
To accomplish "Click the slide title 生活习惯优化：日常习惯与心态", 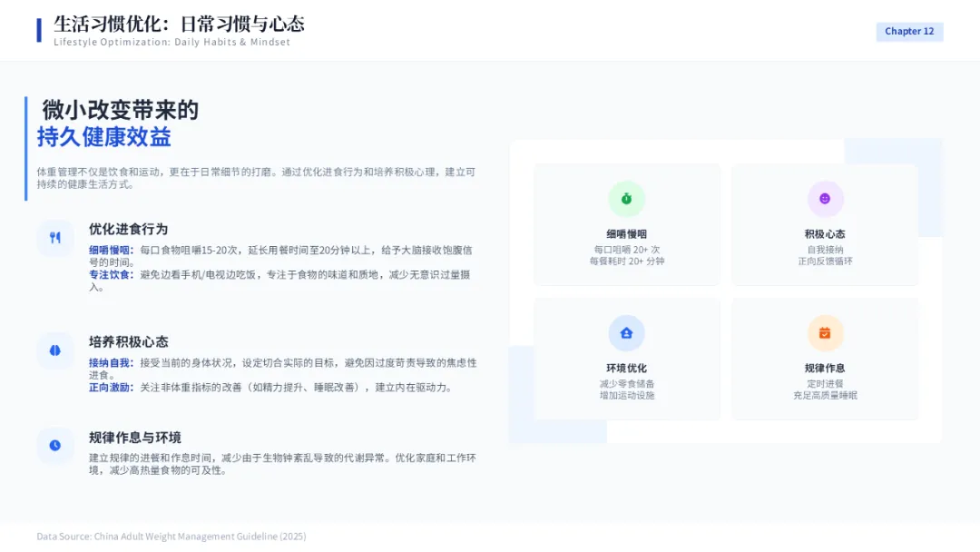I will tap(179, 24).
